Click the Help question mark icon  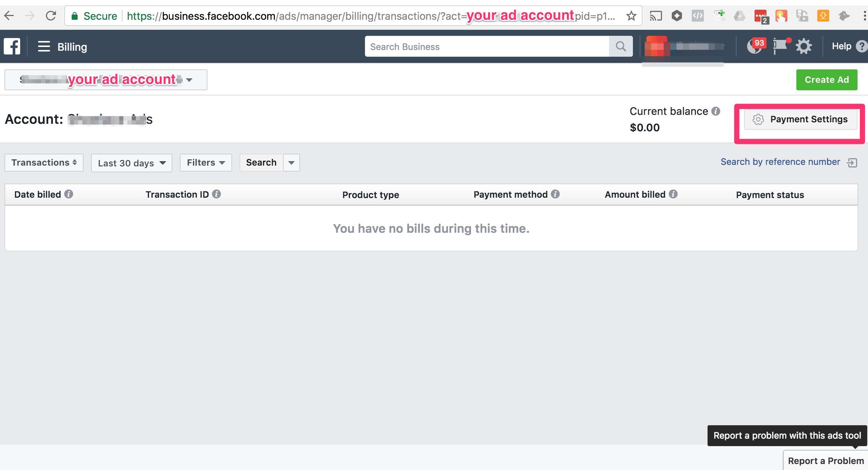[862, 47]
